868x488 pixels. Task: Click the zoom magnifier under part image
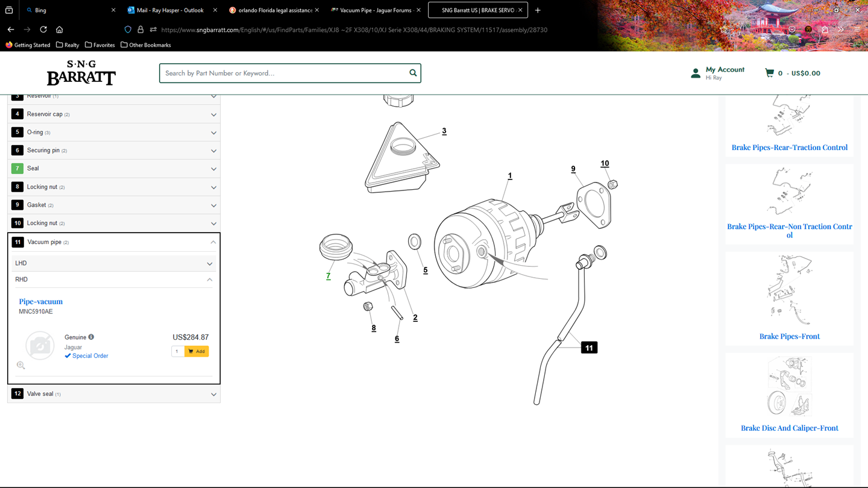tap(21, 365)
